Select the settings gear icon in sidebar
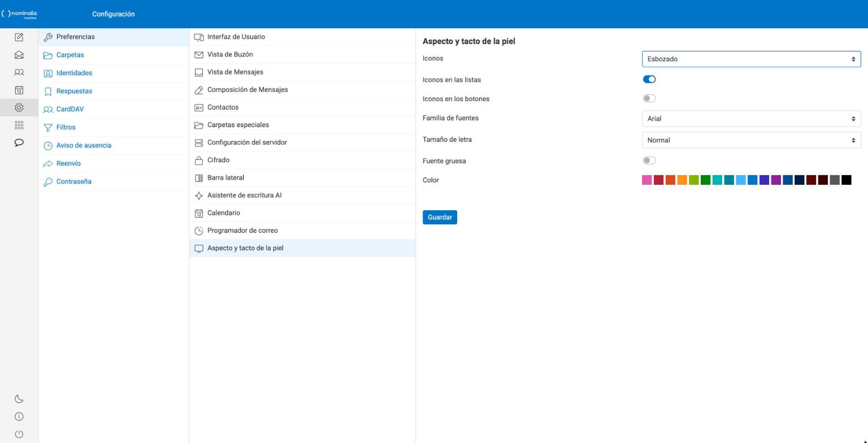868x443 pixels. [19, 107]
